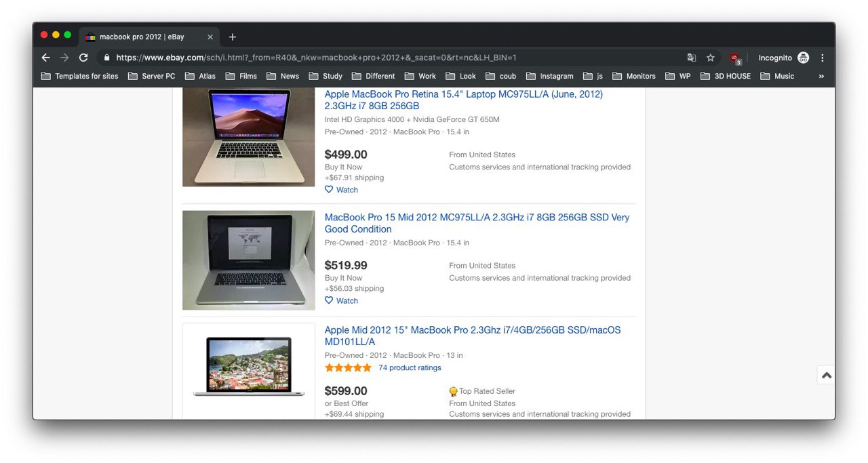Watch the $519.99 MacBook Pro listing
The image size is (868, 463).
[341, 300]
